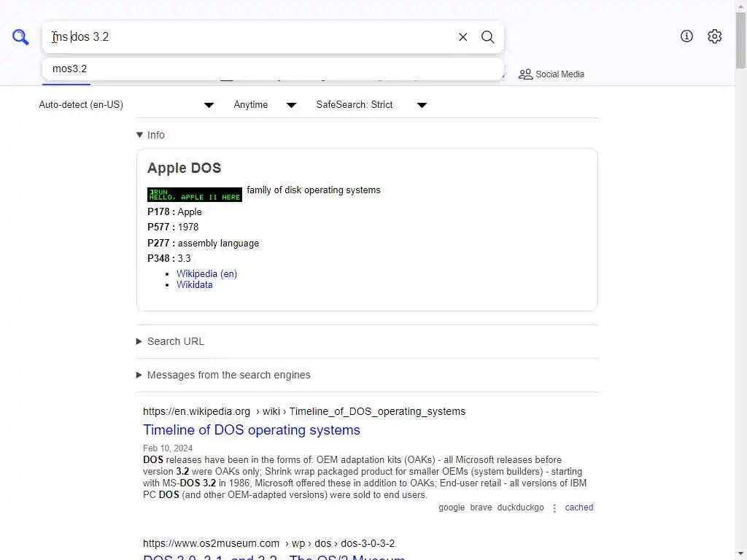Click the 'brave' engine label
This screenshot has width=747, height=560.
point(481,507)
